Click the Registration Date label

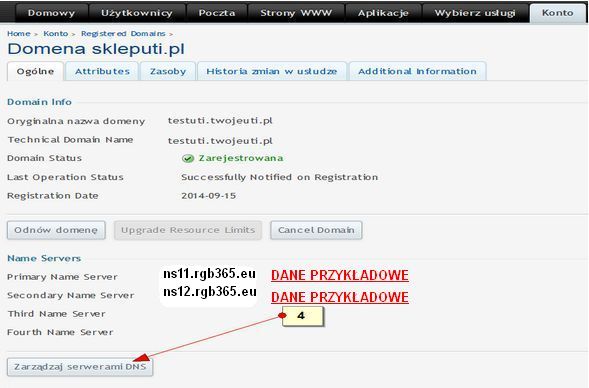tap(53, 196)
